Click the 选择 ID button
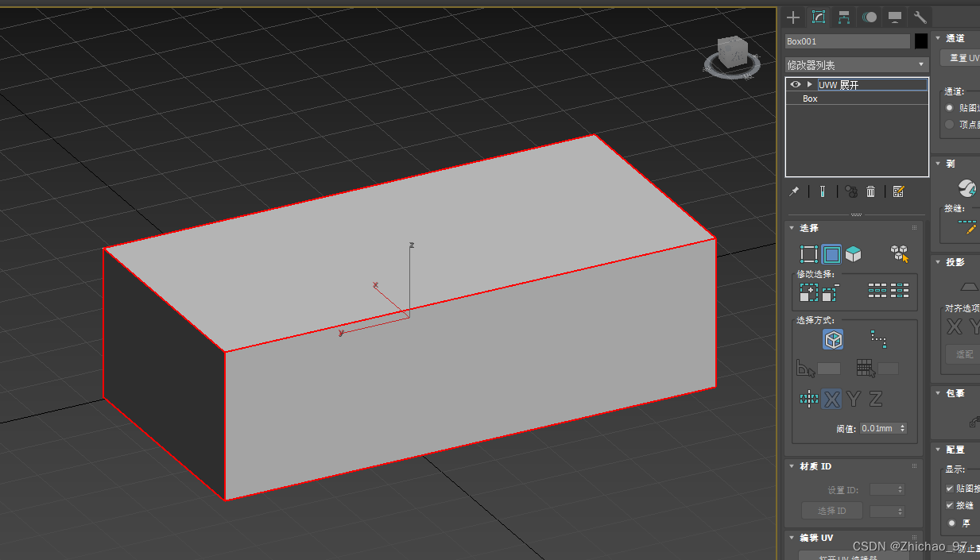980x560 pixels. coord(832,511)
